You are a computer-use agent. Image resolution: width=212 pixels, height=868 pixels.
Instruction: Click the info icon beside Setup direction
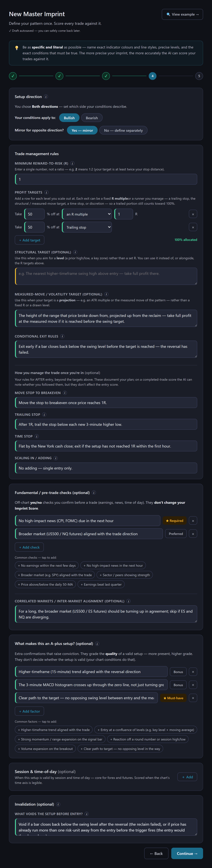(46, 97)
